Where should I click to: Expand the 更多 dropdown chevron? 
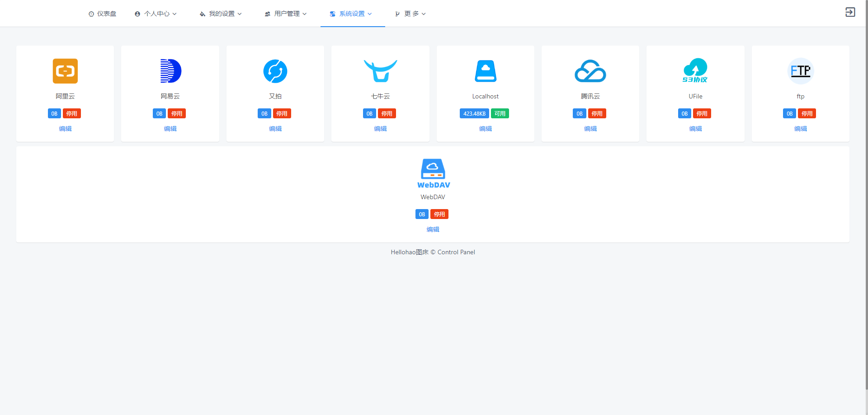click(x=424, y=14)
